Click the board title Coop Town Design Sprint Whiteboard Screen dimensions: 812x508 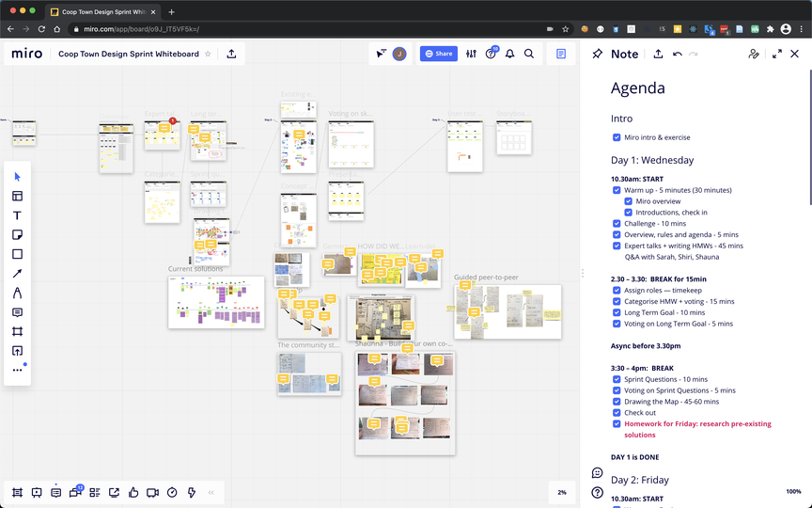coord(129,54)
